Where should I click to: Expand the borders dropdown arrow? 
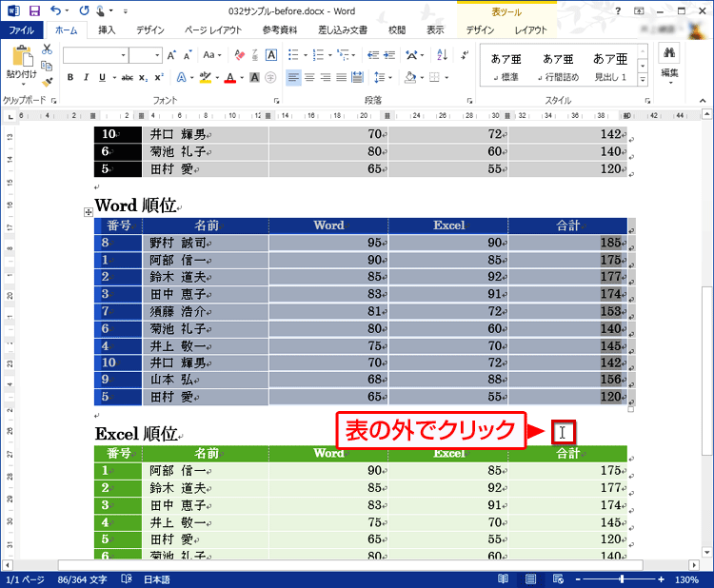(x=446, y=78)
